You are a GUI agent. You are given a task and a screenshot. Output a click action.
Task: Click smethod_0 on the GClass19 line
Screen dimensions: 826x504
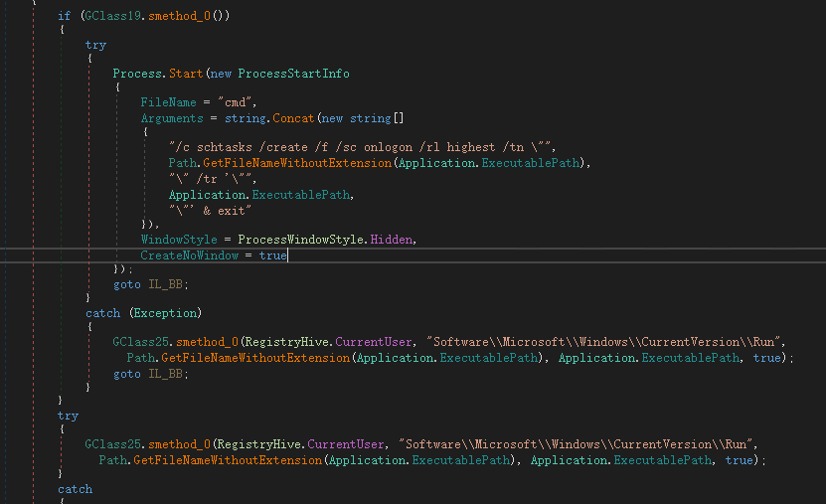(179, 16)
